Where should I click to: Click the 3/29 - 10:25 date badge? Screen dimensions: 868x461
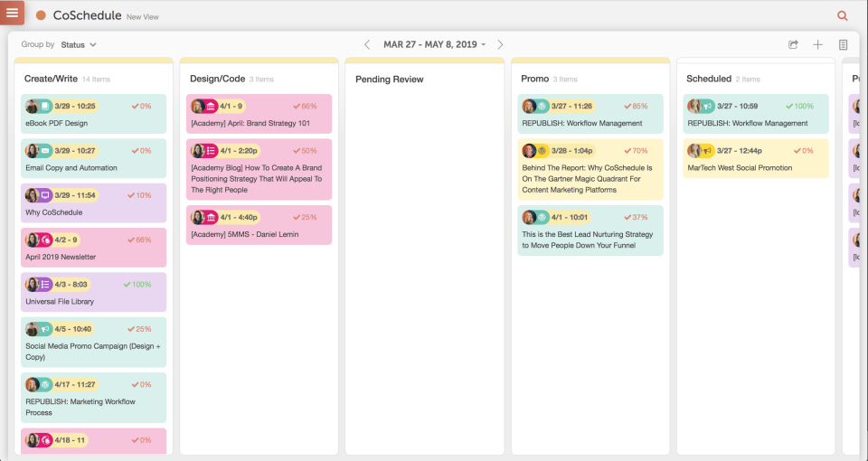click(x=75, y=107)
